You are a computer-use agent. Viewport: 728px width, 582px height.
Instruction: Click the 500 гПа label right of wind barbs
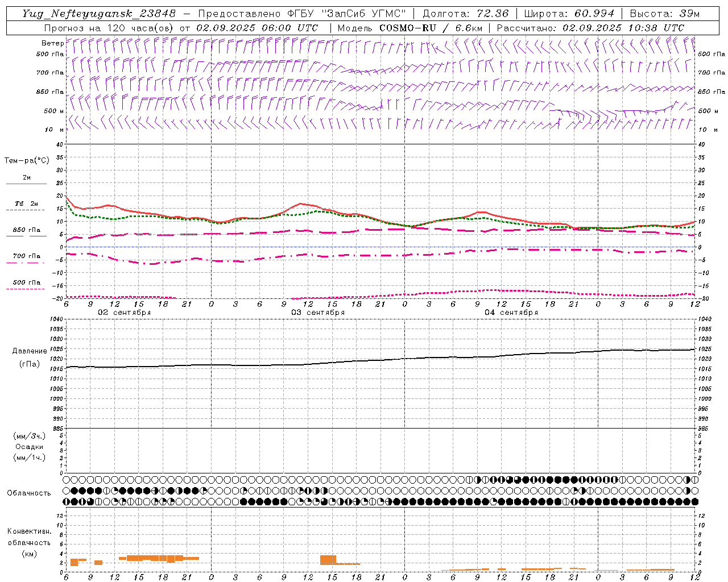712,54
